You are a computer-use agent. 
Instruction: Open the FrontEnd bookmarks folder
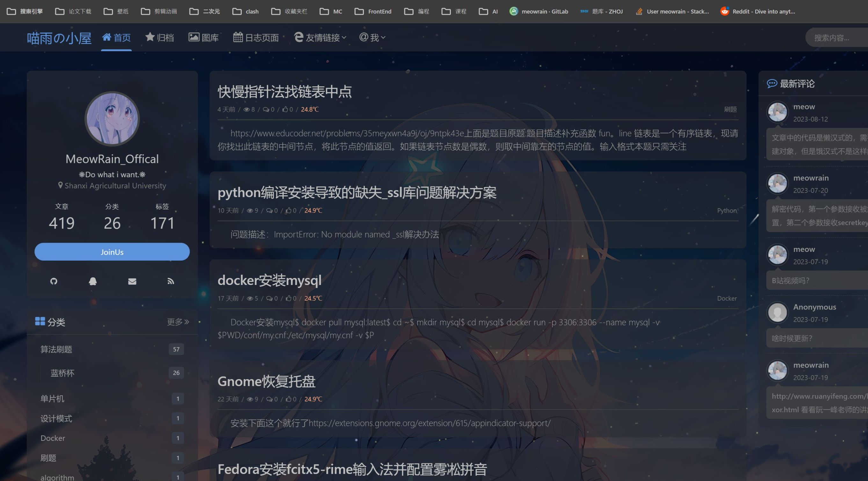(373, 11)
